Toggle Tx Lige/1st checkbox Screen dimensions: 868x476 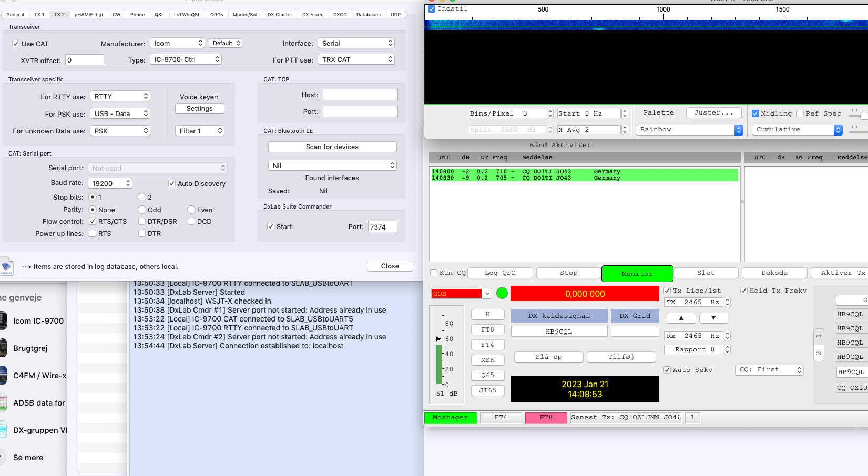coord(667,291)
